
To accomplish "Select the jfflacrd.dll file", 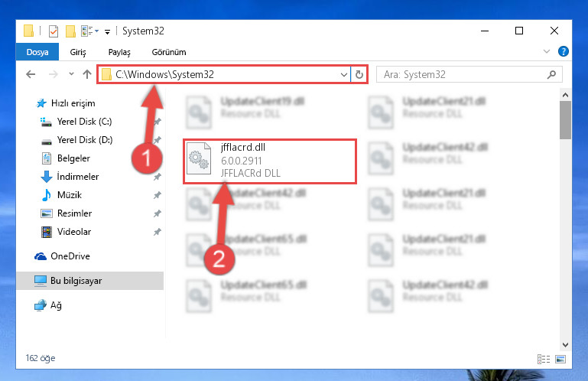I will 270,161.
